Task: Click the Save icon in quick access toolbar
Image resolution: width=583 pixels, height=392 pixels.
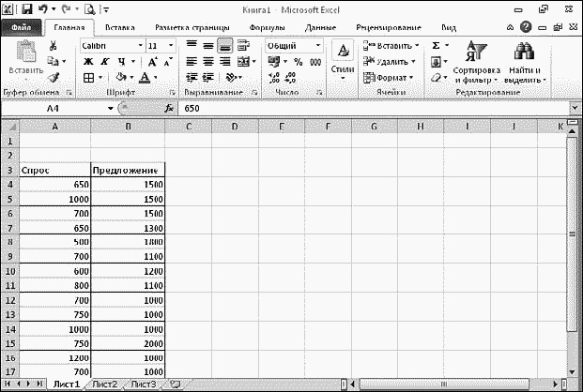Action: pos(25,9)
